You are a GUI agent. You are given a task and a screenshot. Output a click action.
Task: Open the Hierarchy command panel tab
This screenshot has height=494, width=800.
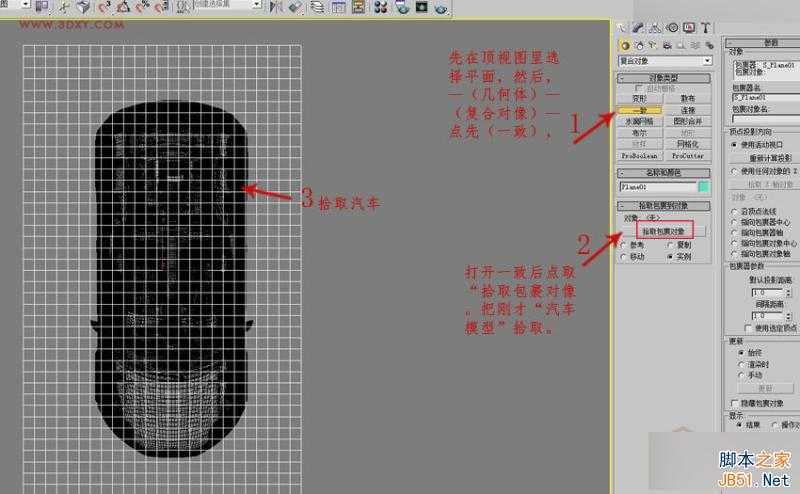(x=655, y=28)
